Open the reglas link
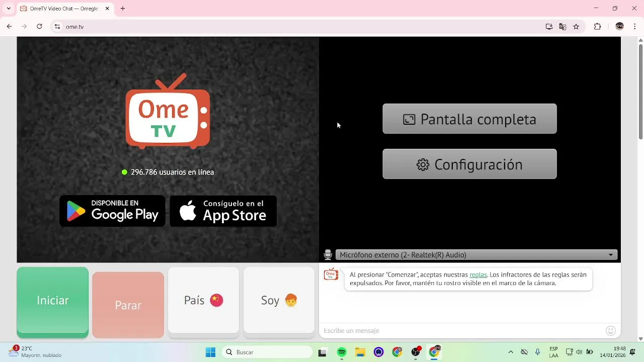 click(x=478, y=275)
